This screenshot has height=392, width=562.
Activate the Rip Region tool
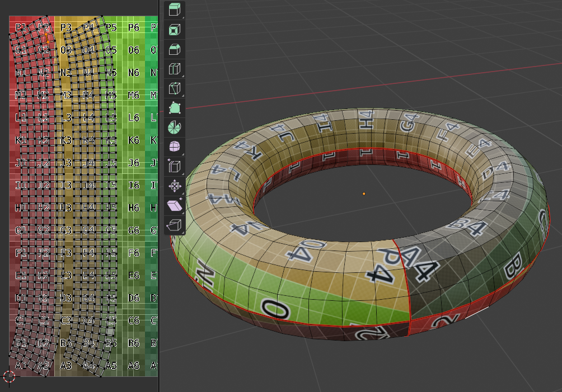[x=175, y=225]
